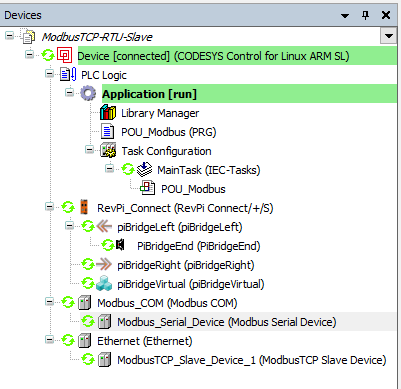Click the red CODESYS Device icon

click(65, 55)
